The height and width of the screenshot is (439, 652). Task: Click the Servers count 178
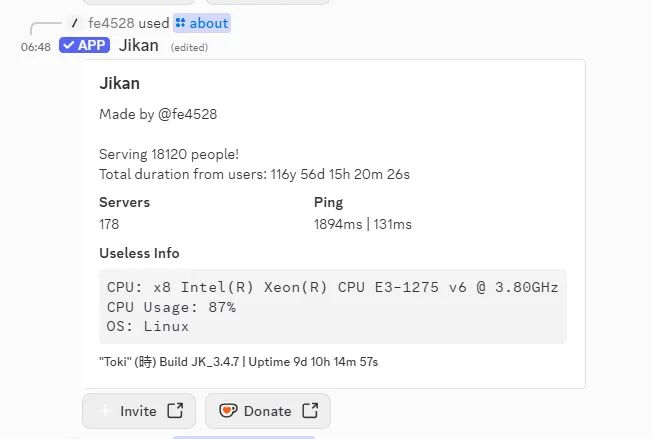click(x=109, y=224)
